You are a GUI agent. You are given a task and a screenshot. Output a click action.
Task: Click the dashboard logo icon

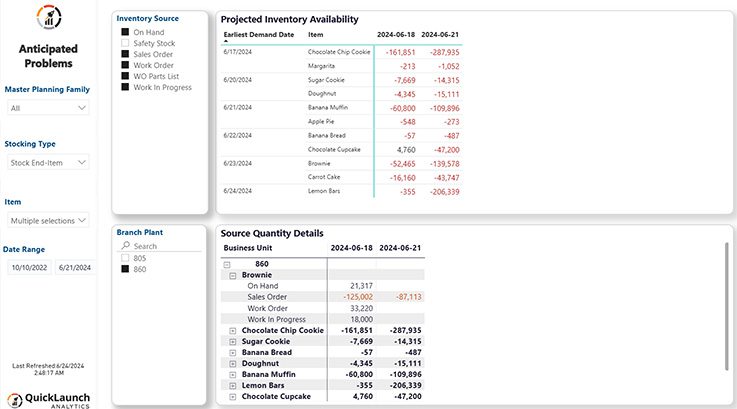(x=47, y=17)
